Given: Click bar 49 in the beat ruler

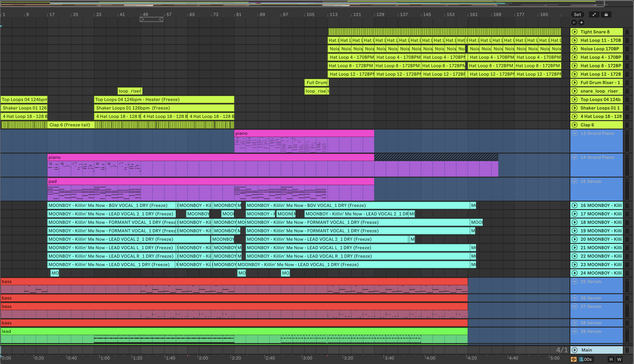Looking at the screenshot, I should coord(145,14).
